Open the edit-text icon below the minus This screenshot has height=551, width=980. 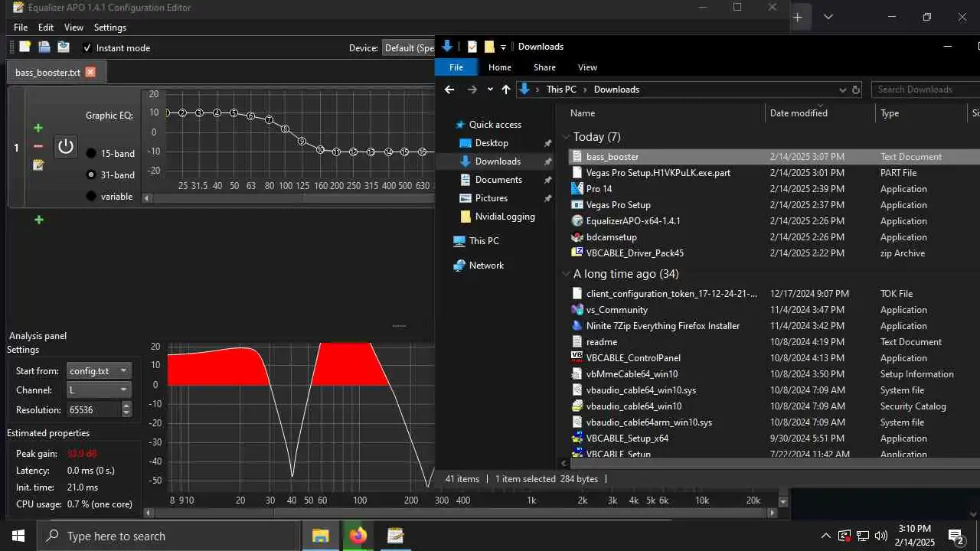pos(38,165)
